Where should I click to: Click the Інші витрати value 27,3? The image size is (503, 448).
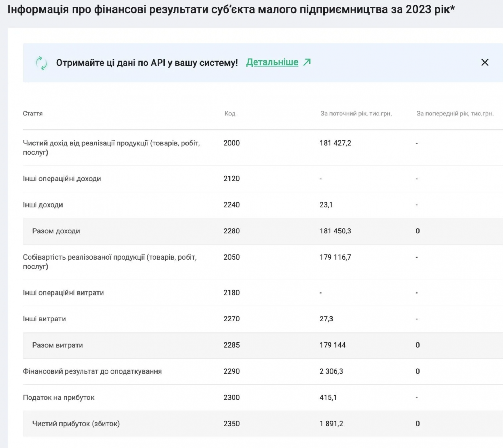click(326, 319)
